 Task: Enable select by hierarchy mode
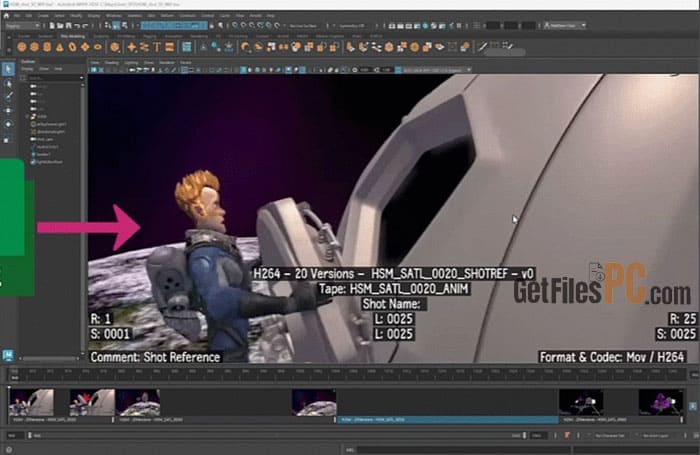tap(108, 26)
